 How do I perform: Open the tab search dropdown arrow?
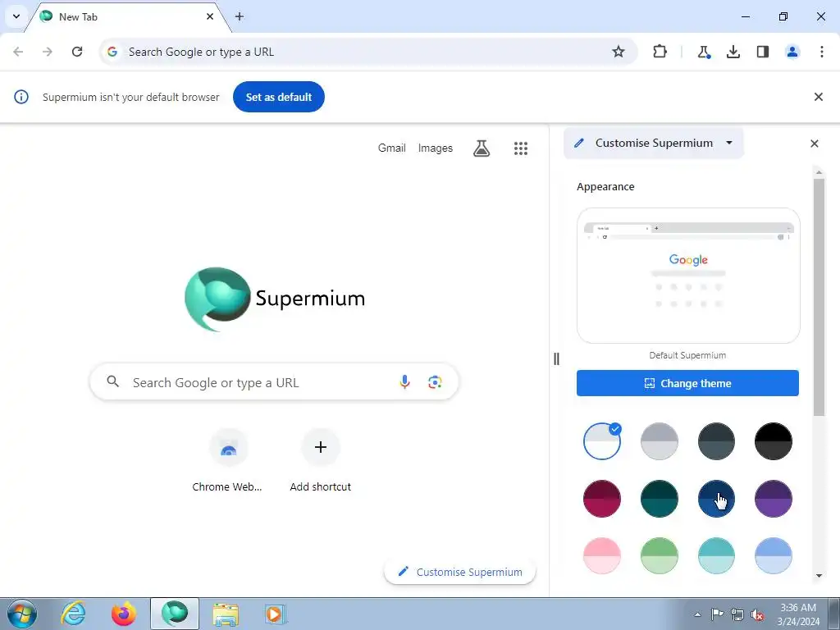pyautogui.click(x=16, y=16)
